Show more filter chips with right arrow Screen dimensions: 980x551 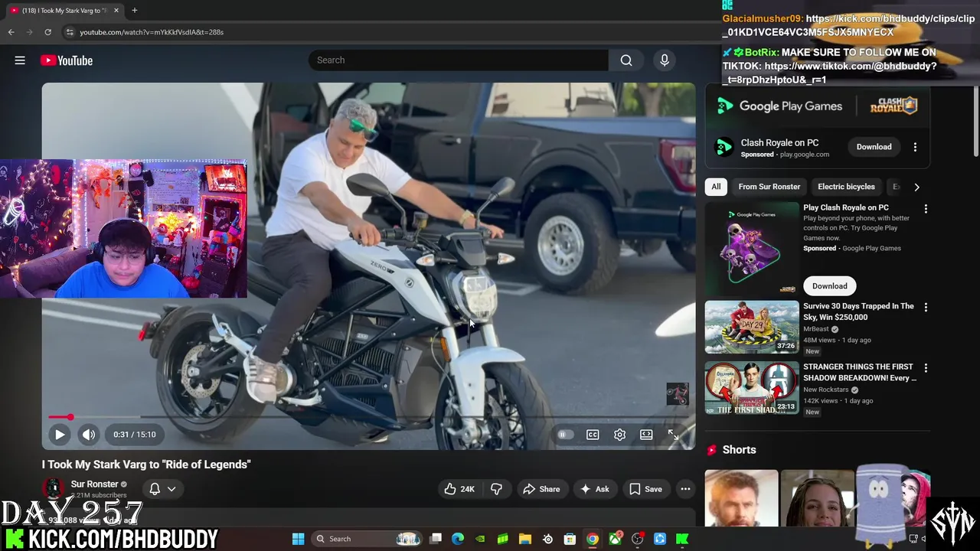point(916,187)
